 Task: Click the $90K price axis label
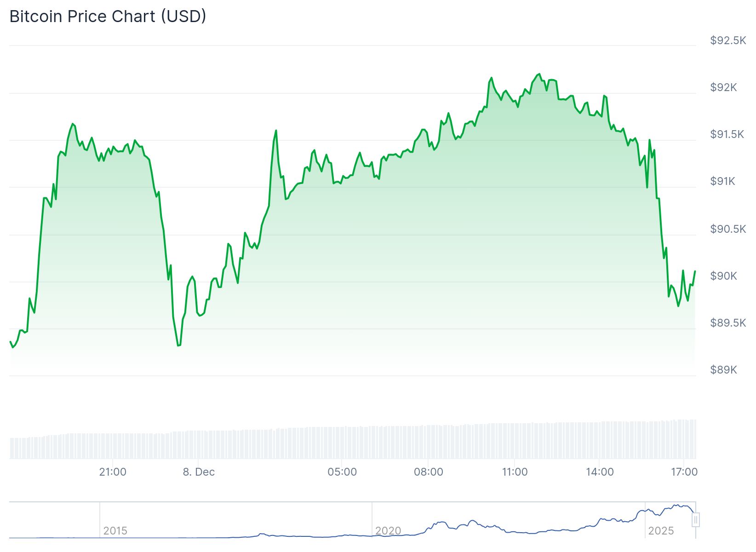point(723,276)
